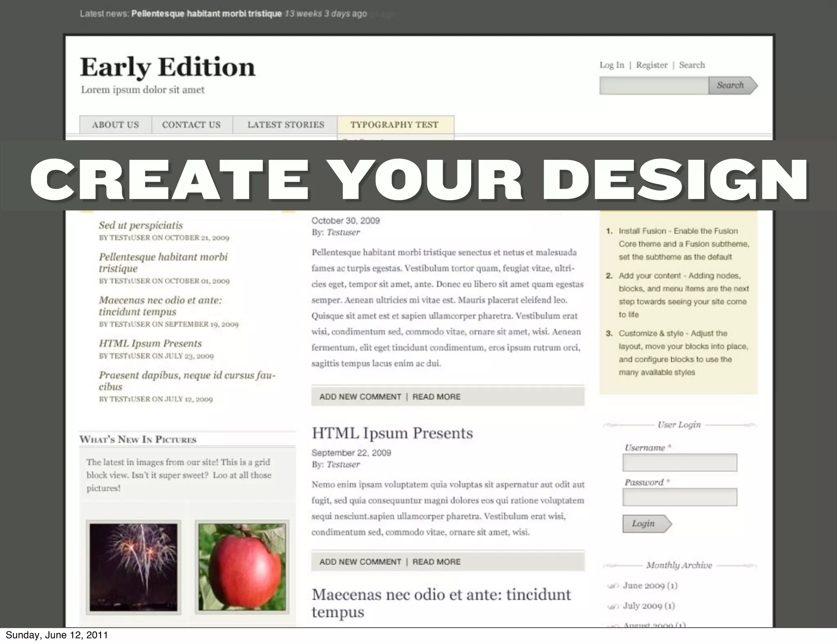Open the Contact Us menu tab
The image size is (837, 644).
(x=191, y=125)
